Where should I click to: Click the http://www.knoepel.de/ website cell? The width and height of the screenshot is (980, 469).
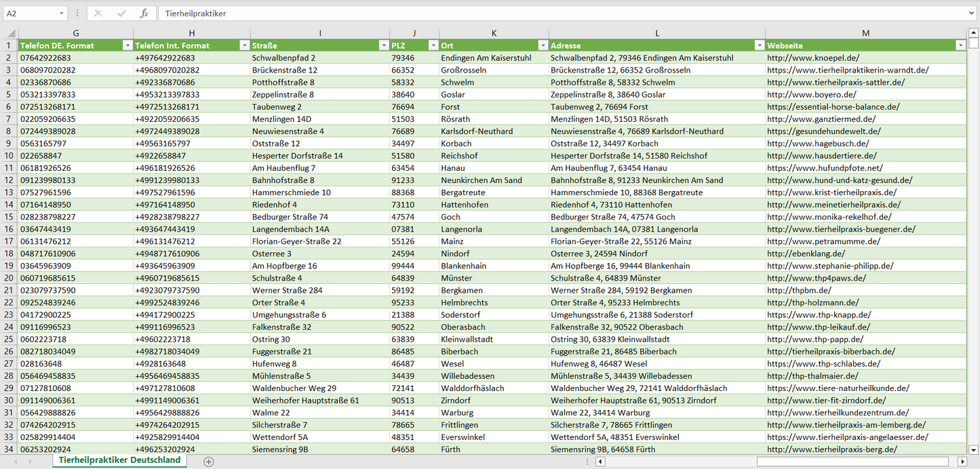(812, 58)
